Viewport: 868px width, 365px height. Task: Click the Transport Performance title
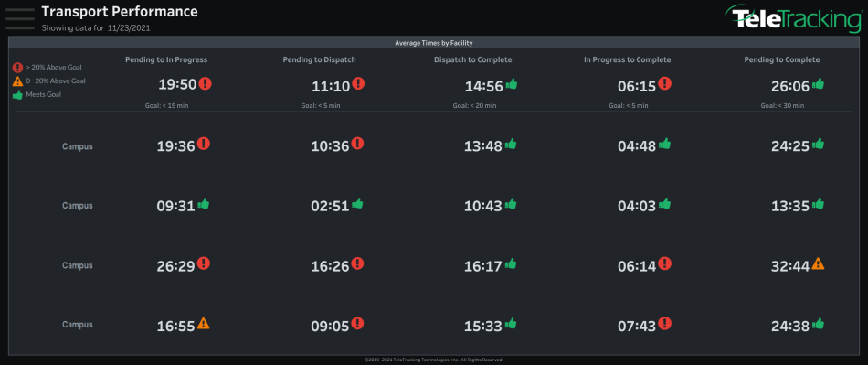point(120,11)
